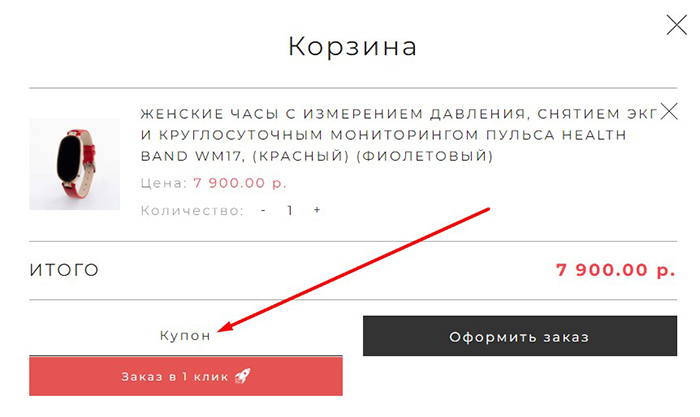Click the rocket icon on one-click order
The width and height of the screenshot is (700, 417).
[242, 376]
